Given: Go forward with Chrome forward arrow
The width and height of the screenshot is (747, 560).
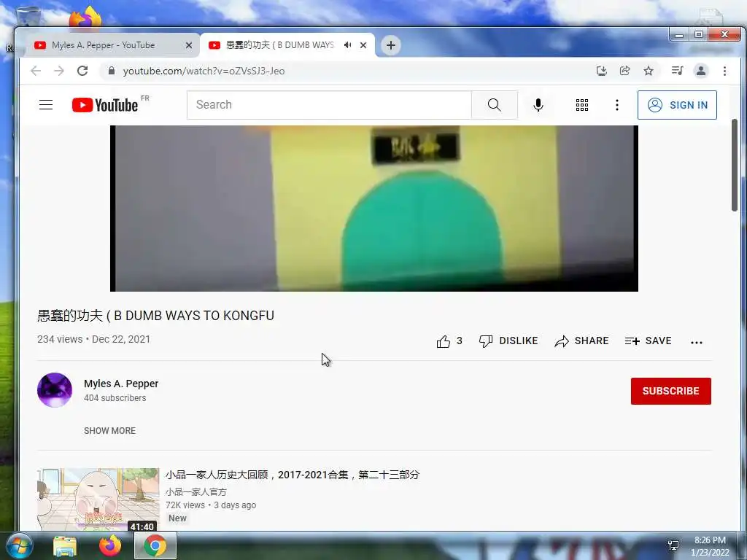Looking at the screenshot, I should tap(59, 71).
